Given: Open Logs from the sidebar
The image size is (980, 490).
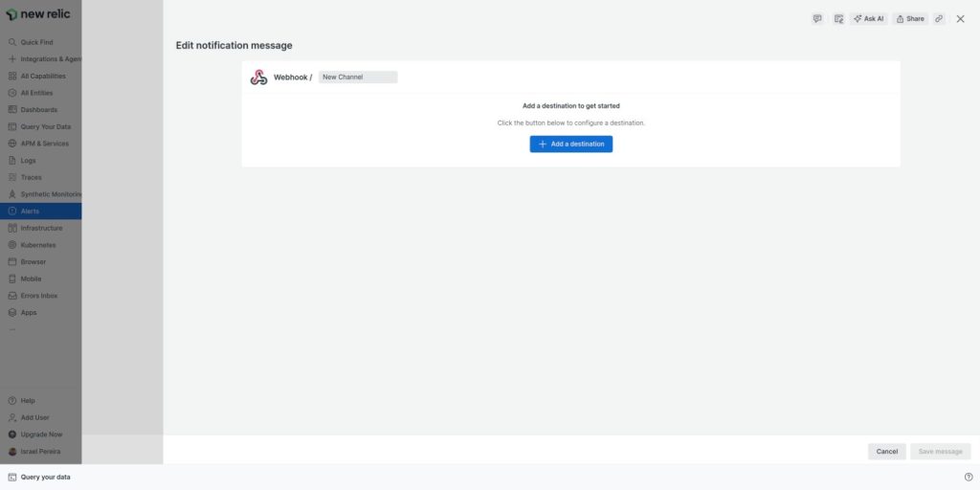Looking at the screenshot, I should coord(28,161).
